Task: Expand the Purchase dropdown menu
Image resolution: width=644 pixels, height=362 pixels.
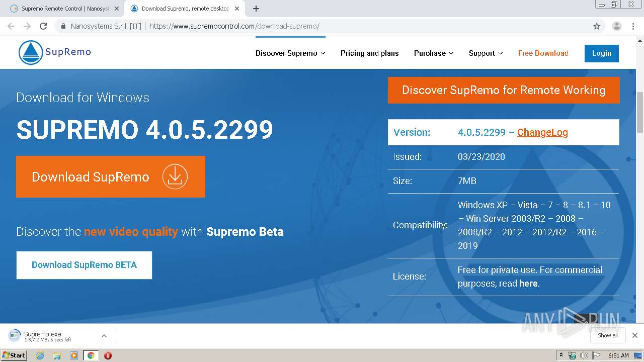Action: (x=434, y=53)
